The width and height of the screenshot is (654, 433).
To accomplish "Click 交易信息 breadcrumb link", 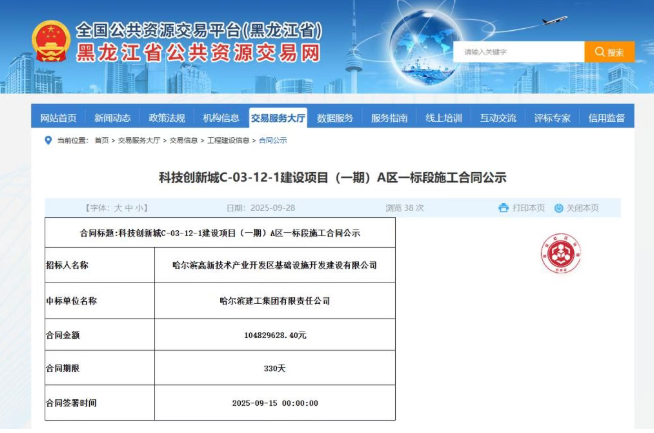I will click(x=184, y=141).
